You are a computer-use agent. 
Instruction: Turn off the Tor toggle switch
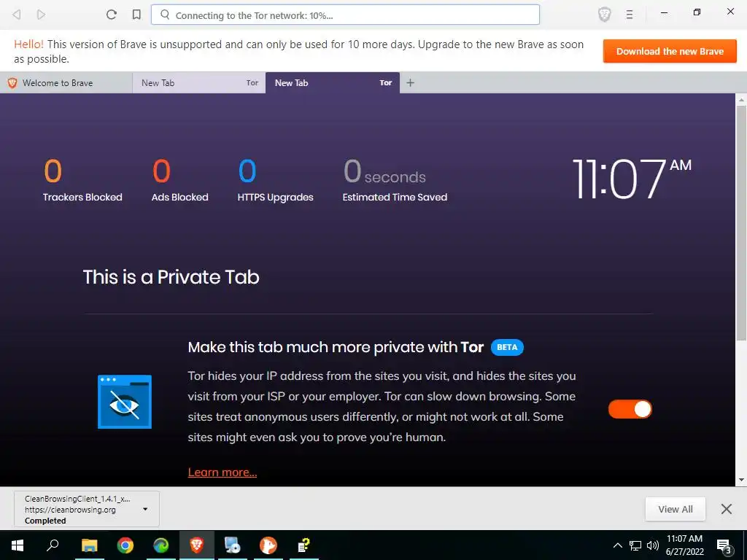pyautogui.click(x=630, y=409)
